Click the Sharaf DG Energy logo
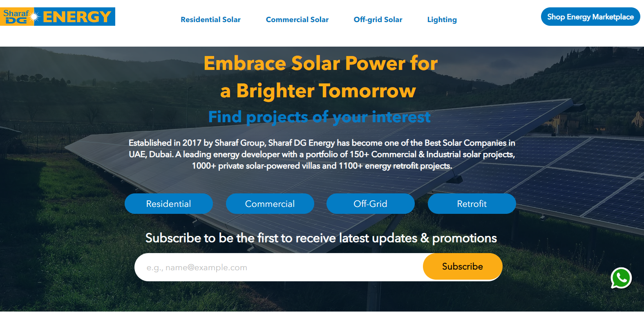The width and height of the screenshot is (644, 314). (x=58, y=16)
